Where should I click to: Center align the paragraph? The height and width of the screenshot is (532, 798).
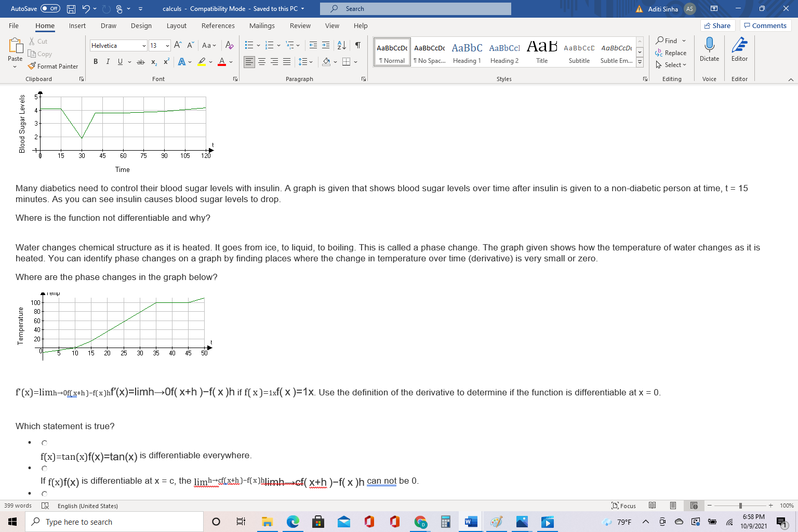tap(261, 61)
